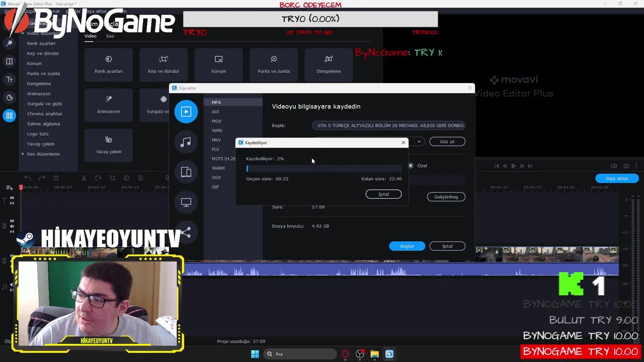
Task: Mute the video track speaker icon
Action: point(12,226)
